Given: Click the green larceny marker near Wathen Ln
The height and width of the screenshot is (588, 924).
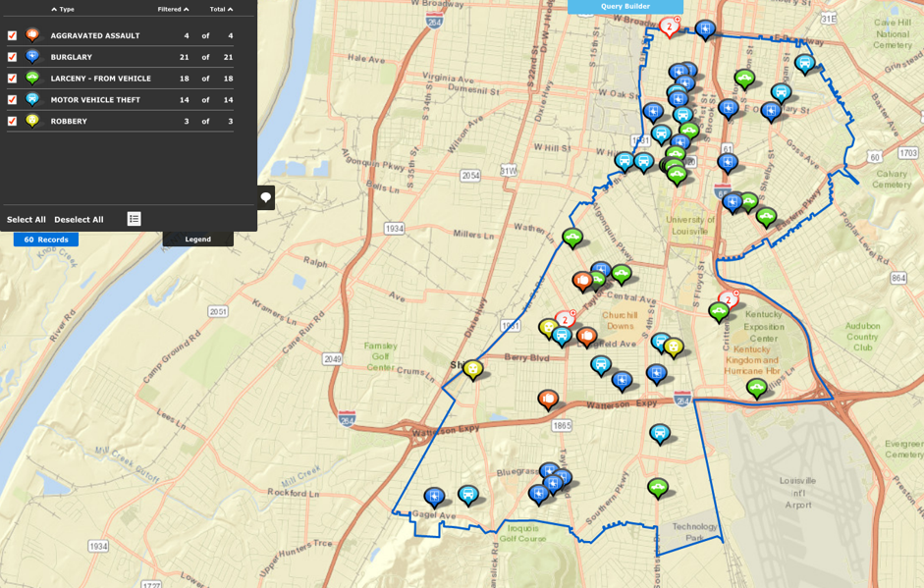Looking at the screenshot, I should (572, 237).
